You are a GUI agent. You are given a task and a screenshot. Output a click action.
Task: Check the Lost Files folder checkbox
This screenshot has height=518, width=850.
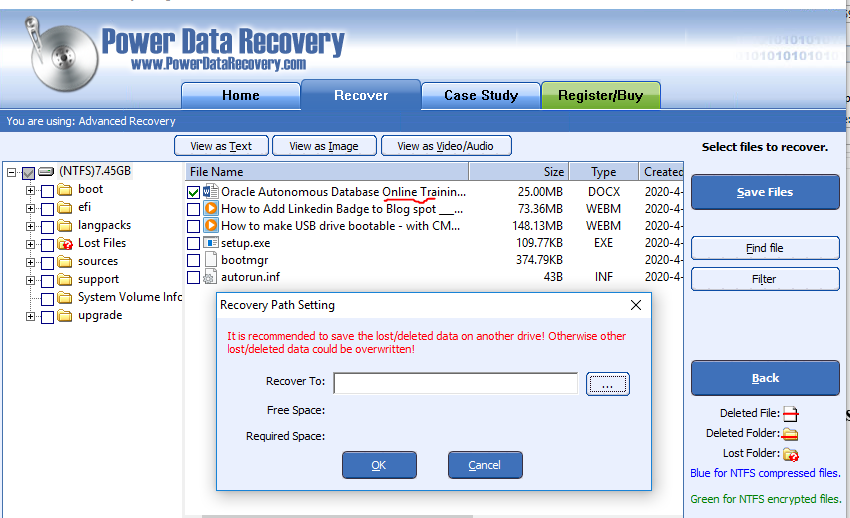click(48, 245)
